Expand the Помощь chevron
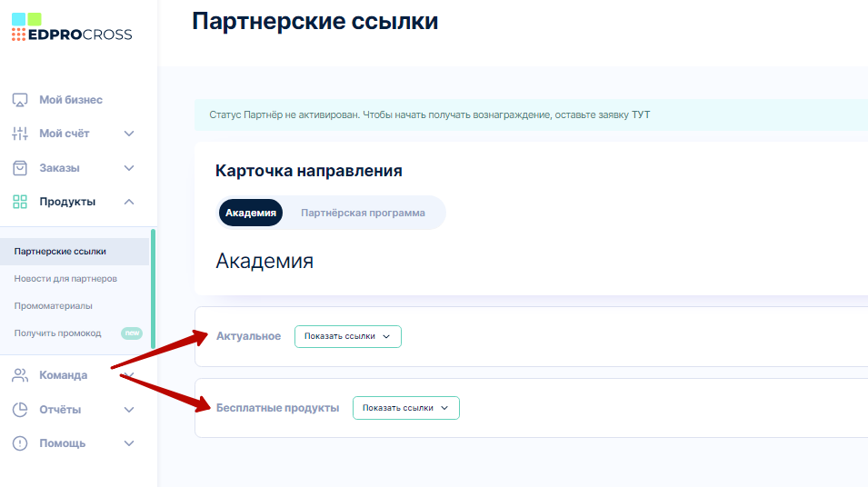 tap(129, 443)
